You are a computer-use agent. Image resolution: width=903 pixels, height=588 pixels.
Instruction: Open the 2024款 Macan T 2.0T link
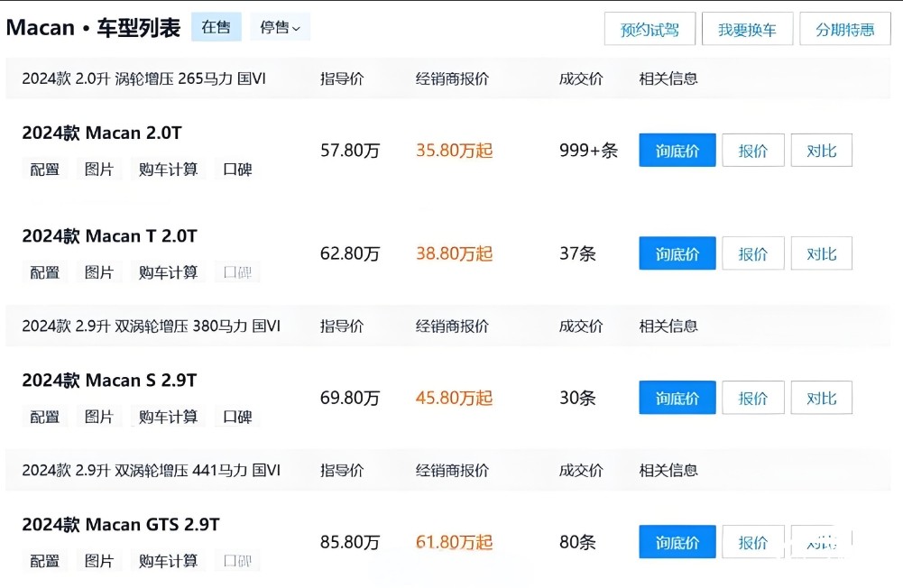point(109,236)
